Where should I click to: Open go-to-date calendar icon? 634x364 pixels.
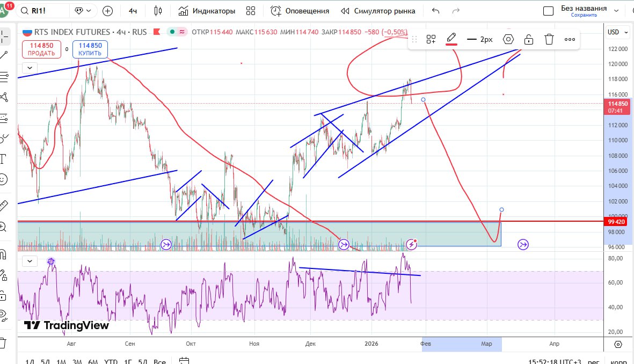tap(184, 361)
